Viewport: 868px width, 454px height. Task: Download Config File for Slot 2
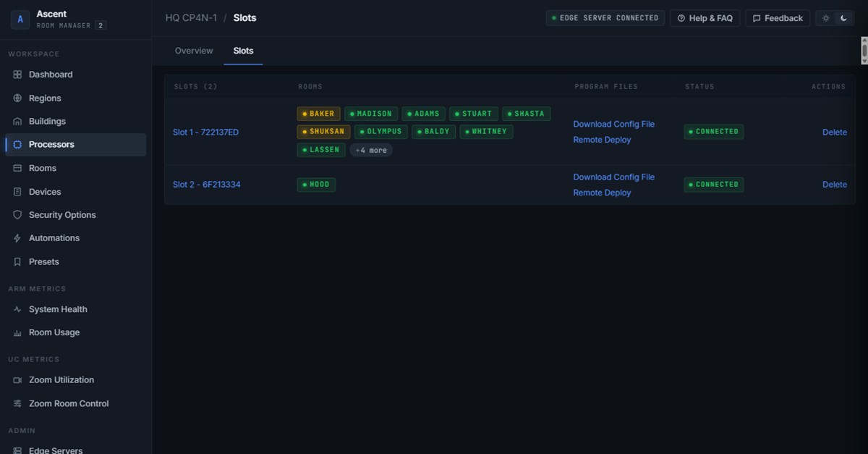coord(613,177)
